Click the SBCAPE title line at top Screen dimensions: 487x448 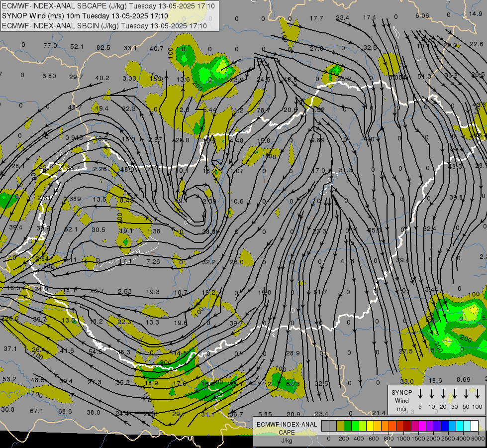[108, 6]
